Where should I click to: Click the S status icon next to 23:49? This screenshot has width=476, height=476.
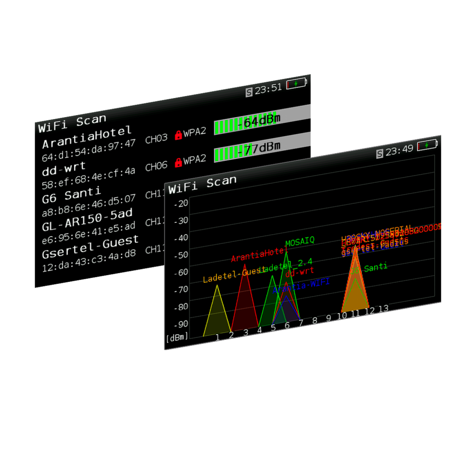pos(379,154)
